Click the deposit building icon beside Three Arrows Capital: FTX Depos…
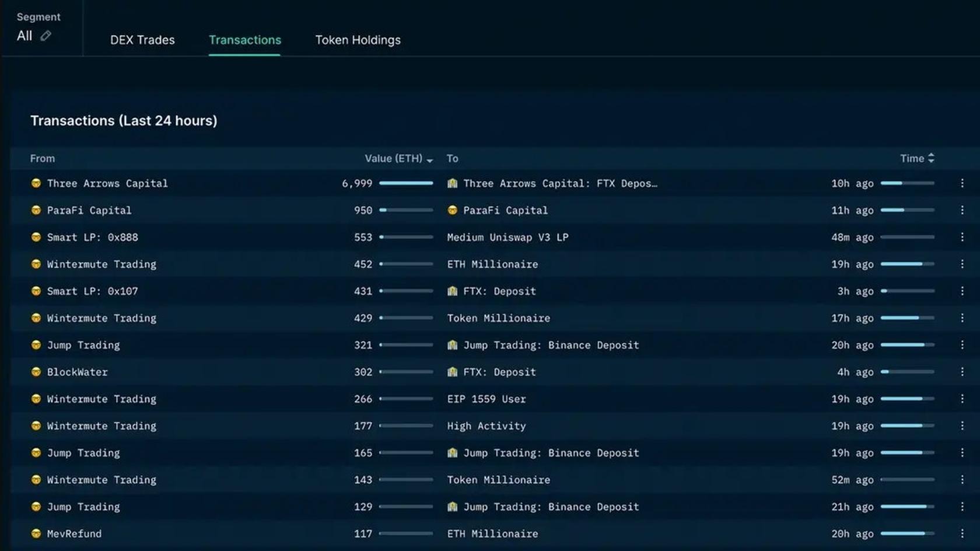 [452, 183]
